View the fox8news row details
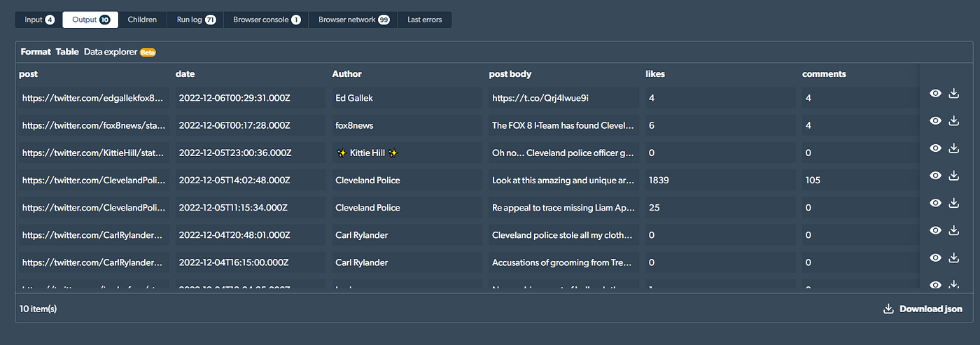Image resolution: width=980 pixels, height=345 pixels. (x=934, y=121)
